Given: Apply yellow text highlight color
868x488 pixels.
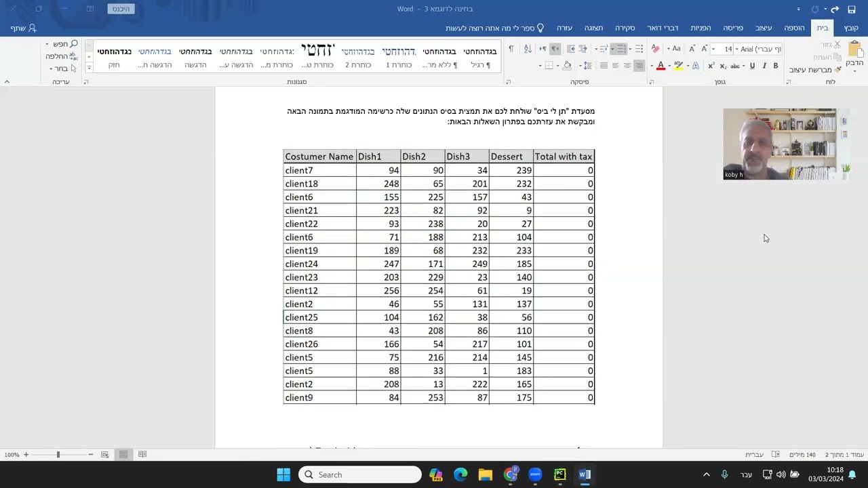Looking at the screenshot, I should 678,66.
